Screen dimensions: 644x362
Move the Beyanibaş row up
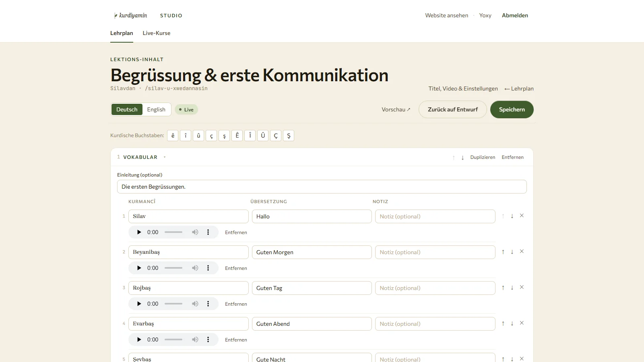(x=503, y=252)
